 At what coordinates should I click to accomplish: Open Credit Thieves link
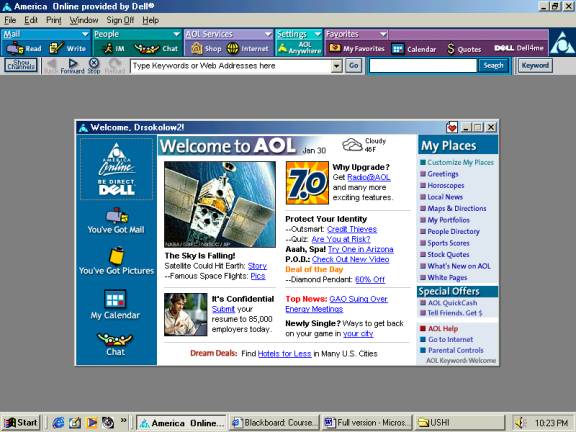[x=352, y=229]
